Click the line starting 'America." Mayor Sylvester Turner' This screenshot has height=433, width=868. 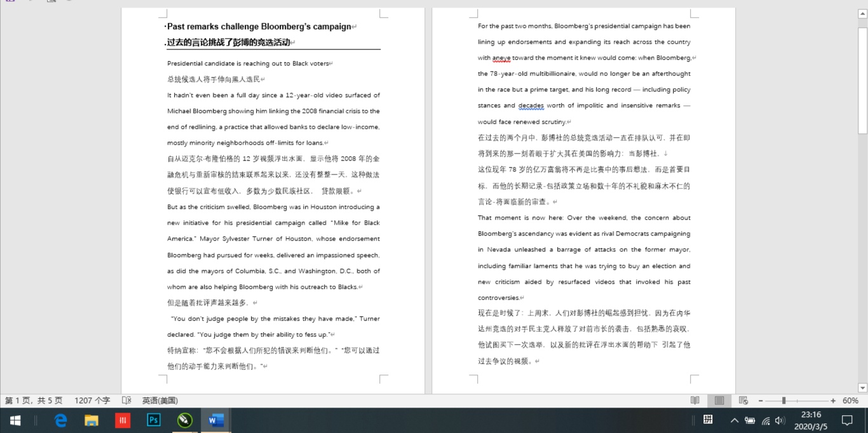[x=273, y=239]
